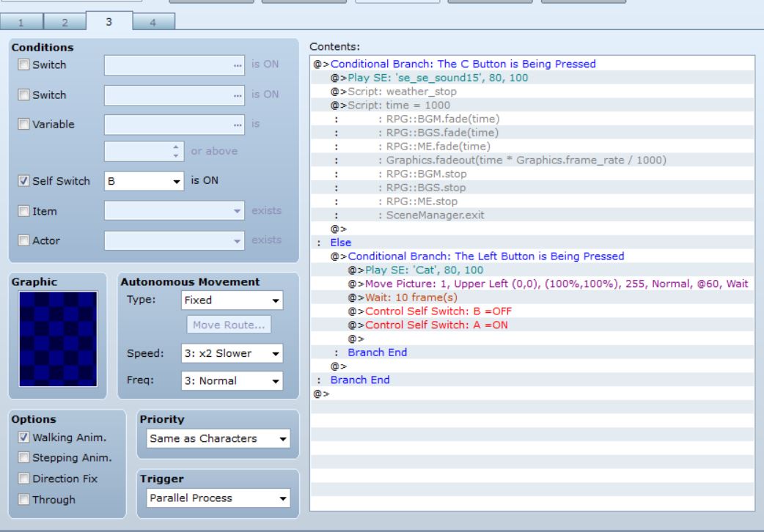Viewport: 764px width, 532px height.
Task: Enable the Item condition checkbox
Action: click(x=23, y=211)
